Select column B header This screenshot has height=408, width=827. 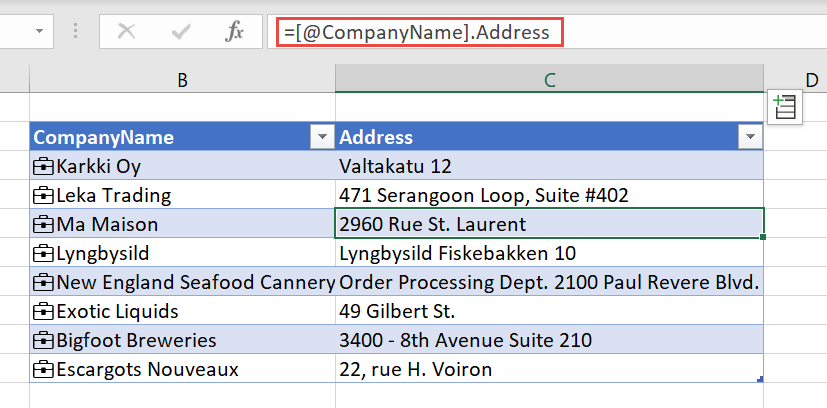tap(182, 79)
